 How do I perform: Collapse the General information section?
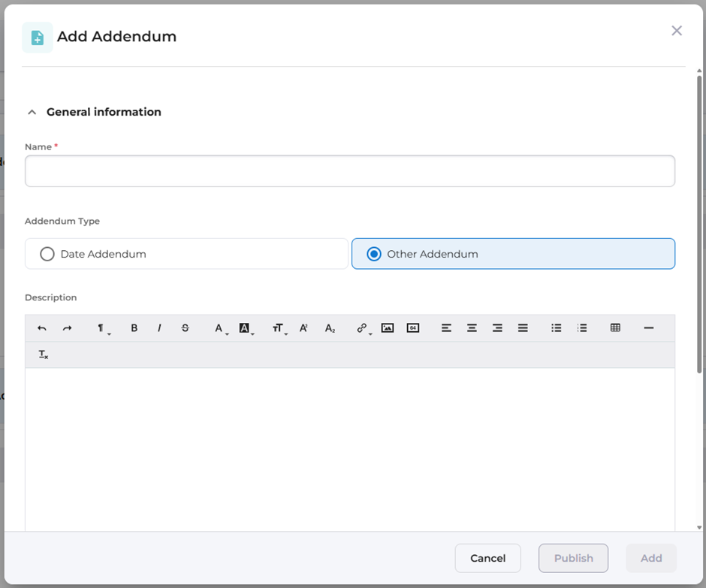(x=32, y=112)
